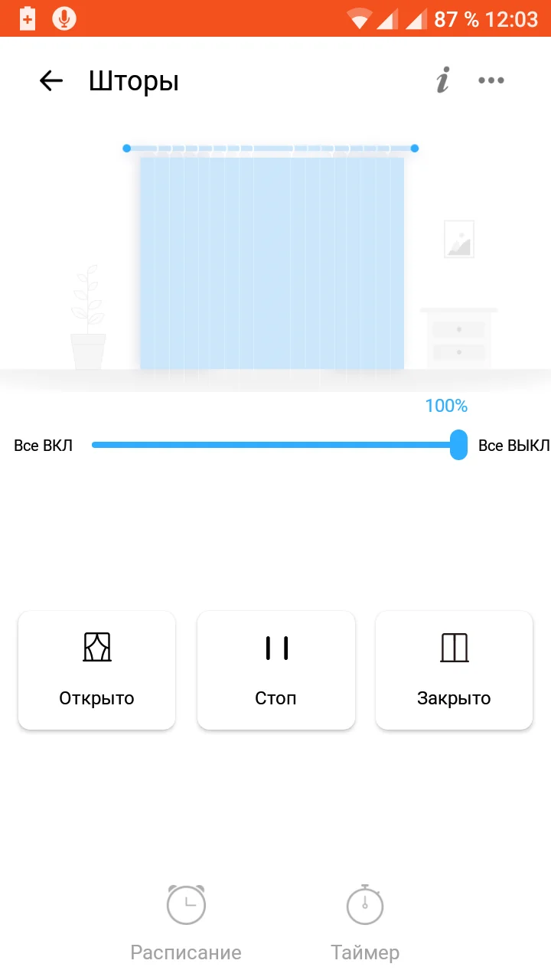
Task: Click the curtain slider handle at 100%
Action: (458, 445)
